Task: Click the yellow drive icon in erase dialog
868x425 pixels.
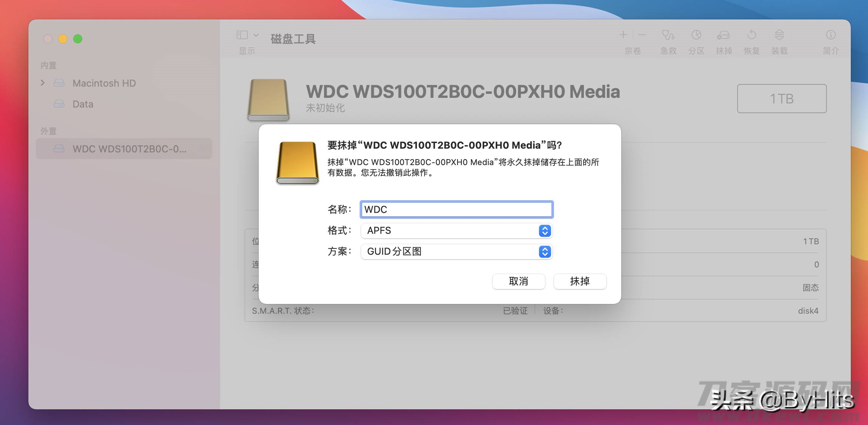Action: 298,163
